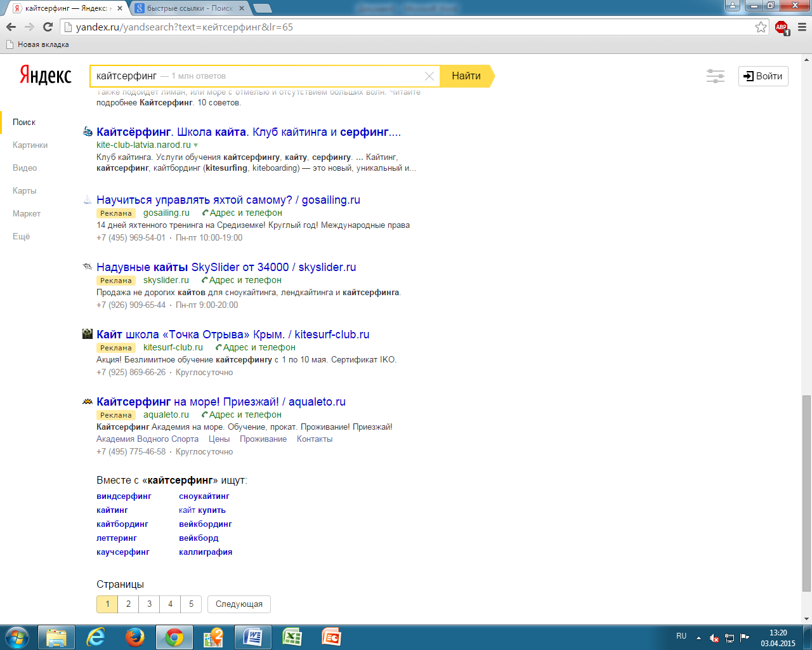Click the favicon beside the kitesurf-club.ru ad
The height and width of the screenshot is (650, 812).
tap(88, 334)
